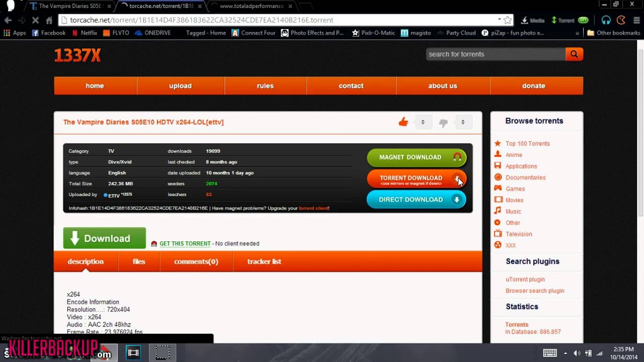Click the Television category icon

(x=498, y=234)
